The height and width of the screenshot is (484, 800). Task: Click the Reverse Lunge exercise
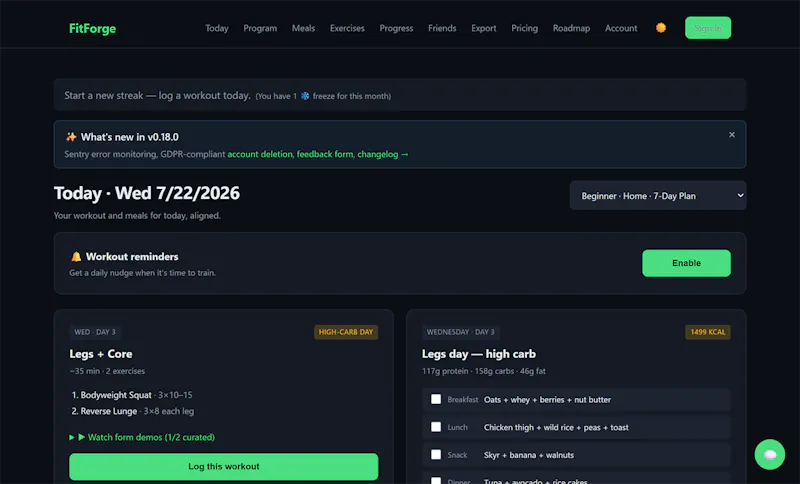(109, 411)
